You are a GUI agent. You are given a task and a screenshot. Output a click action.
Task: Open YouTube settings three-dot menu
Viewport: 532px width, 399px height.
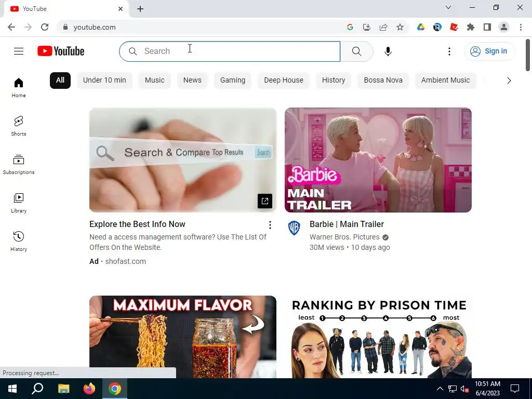[449, 51]
